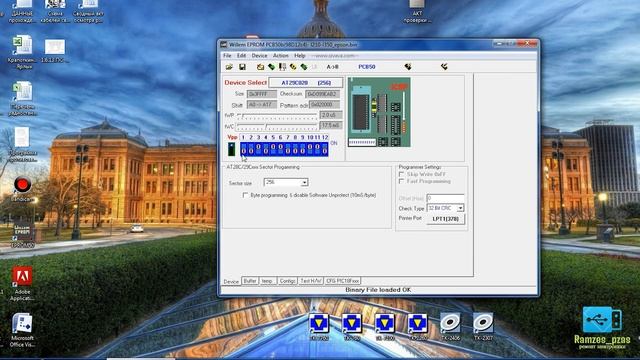This screenshot has height=360, width=640.
Task: Open the Check Type dropdown
Action: 460,208
